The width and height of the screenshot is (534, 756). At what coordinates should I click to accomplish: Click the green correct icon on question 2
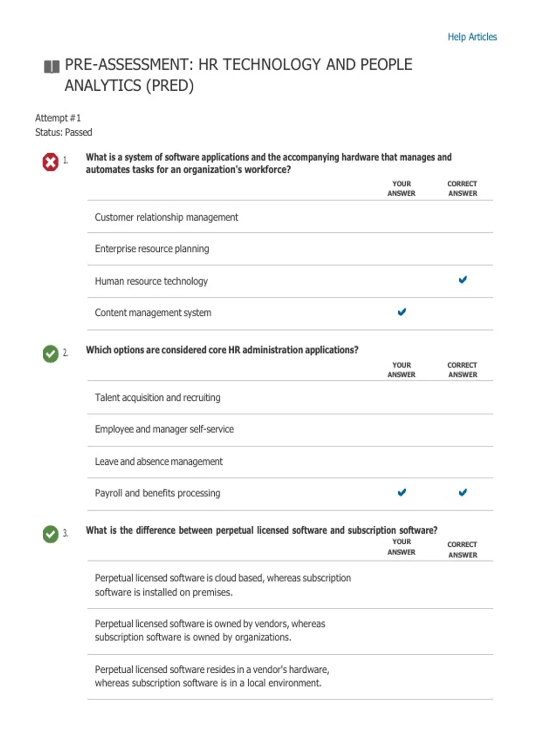pyautogui.click(x=50, y=354)
